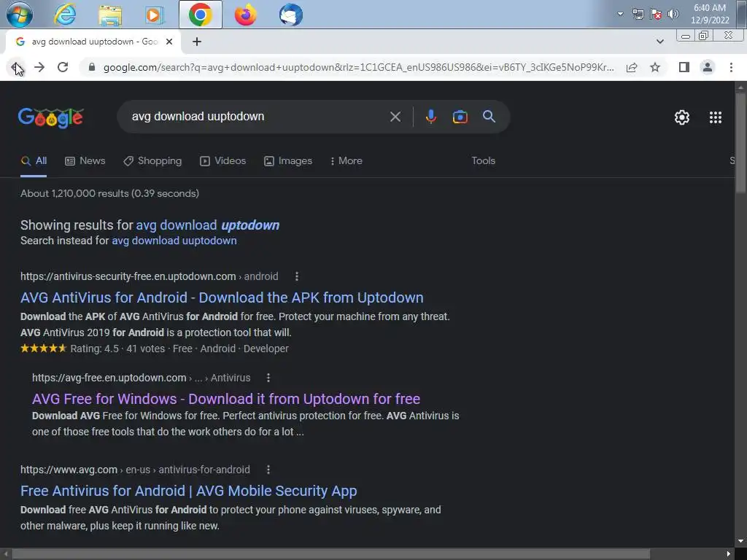The width and height of the screenshot is (747, 560).
Task: Click the Chrome address bar URL
Action: pyautogui.click(x=358, y=67)
